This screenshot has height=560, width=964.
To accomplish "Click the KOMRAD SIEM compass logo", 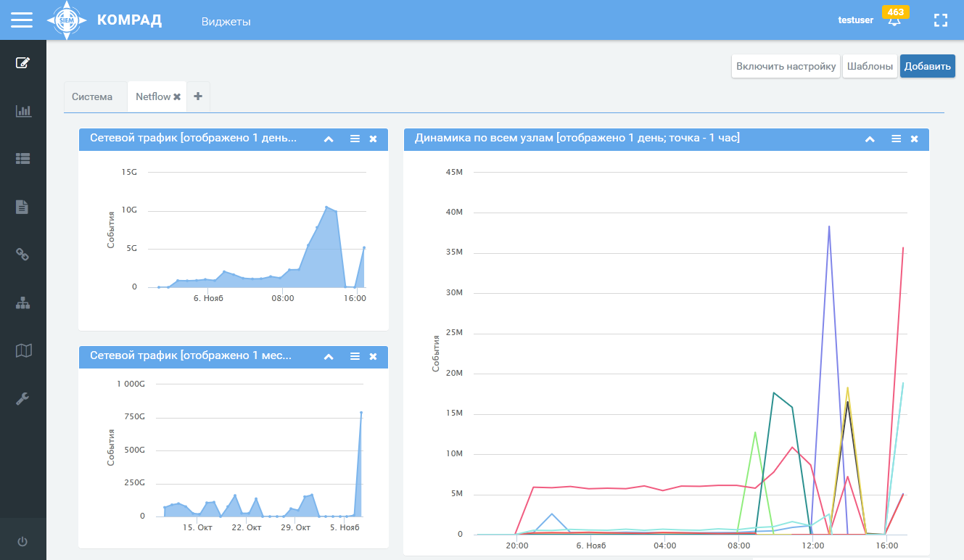I will tap(67, 20).
